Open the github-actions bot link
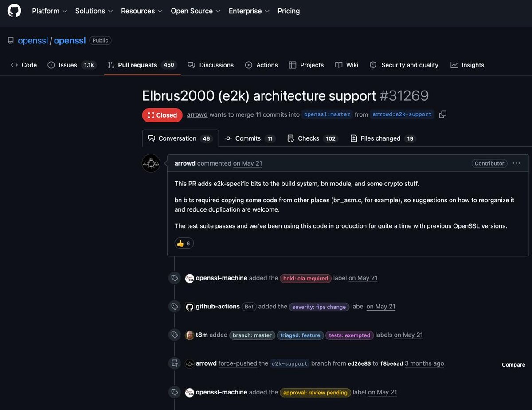This screenshot has height=410, width=532. point(218,307)
